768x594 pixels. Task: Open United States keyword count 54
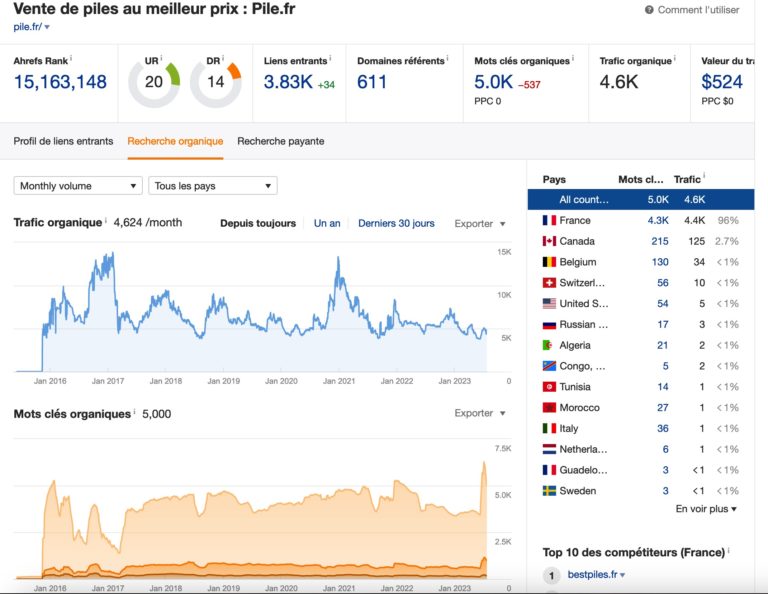coord(663,304)
